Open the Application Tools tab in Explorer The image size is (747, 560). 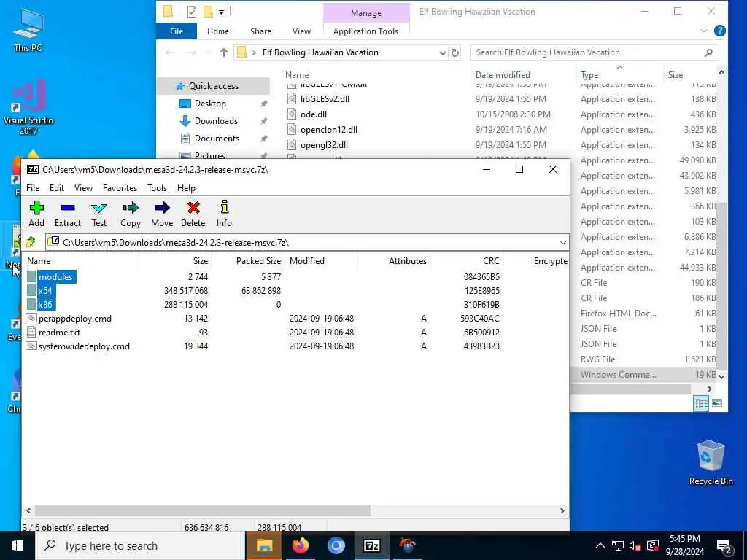pos(366,31)
